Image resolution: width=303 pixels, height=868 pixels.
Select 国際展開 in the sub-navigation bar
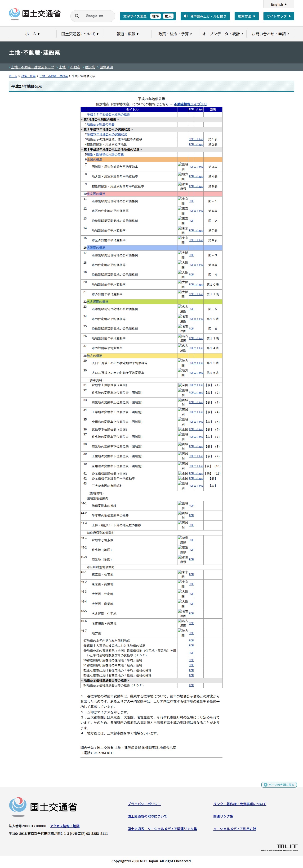coord(106,67)
